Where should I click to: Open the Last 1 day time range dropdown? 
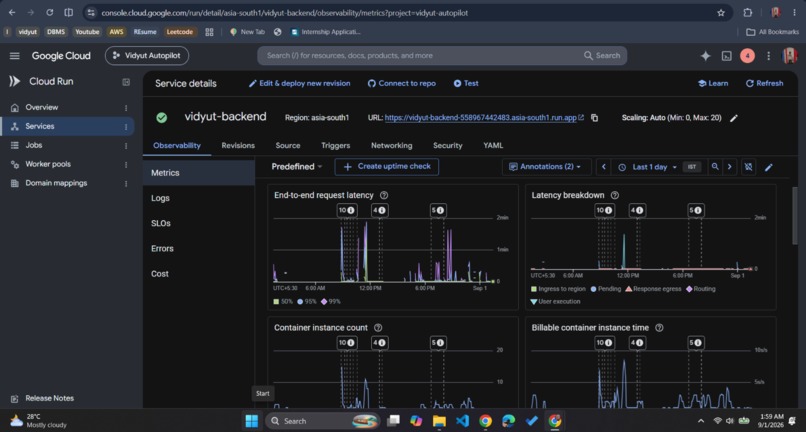click(x=648, y=167)
